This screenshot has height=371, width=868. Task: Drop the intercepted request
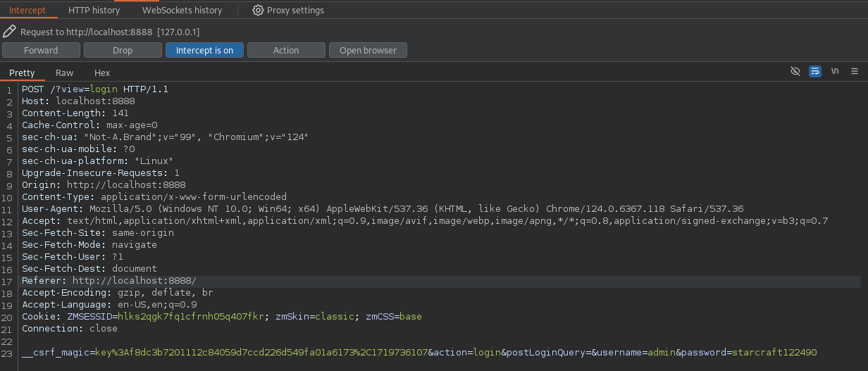point(123,51)
